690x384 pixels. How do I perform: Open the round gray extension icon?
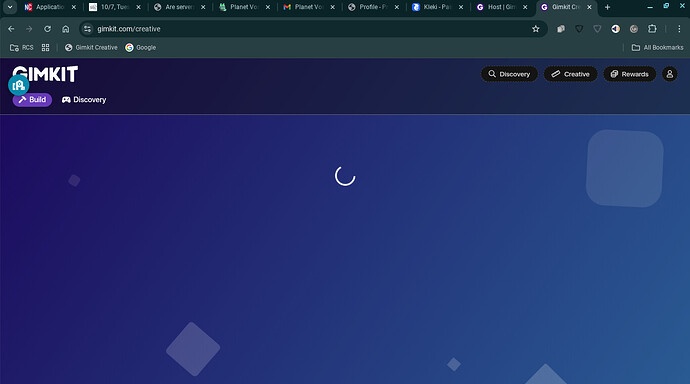click(634, 29)
